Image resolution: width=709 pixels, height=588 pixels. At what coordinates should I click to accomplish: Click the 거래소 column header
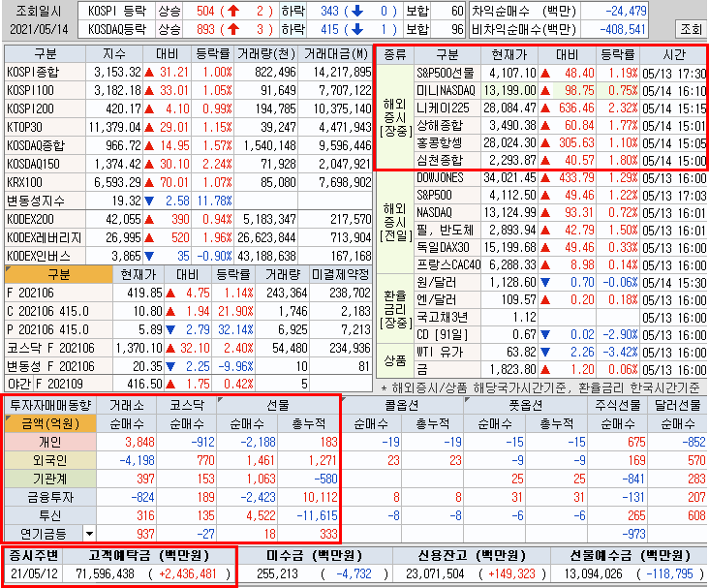(127, 405)
